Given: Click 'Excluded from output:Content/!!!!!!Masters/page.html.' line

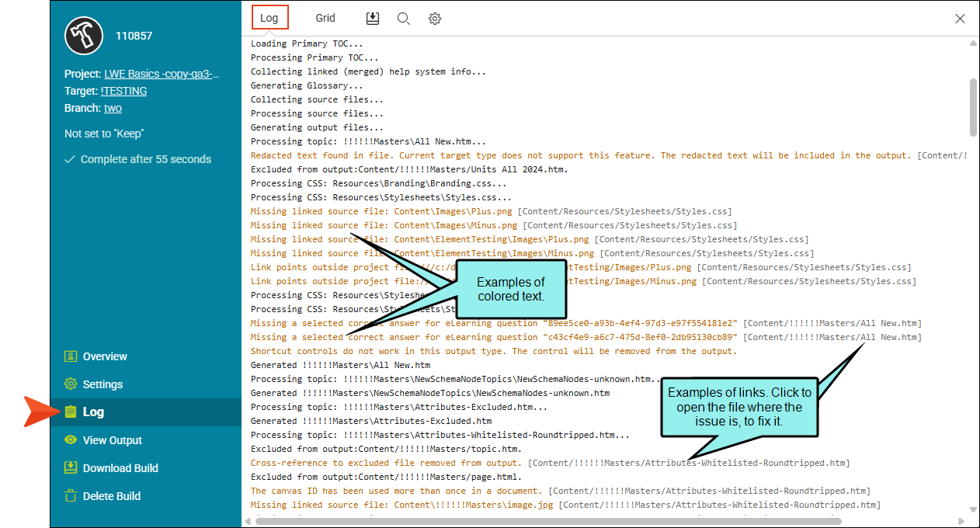Looking at the screenshot, I should [x=387, y=477].
